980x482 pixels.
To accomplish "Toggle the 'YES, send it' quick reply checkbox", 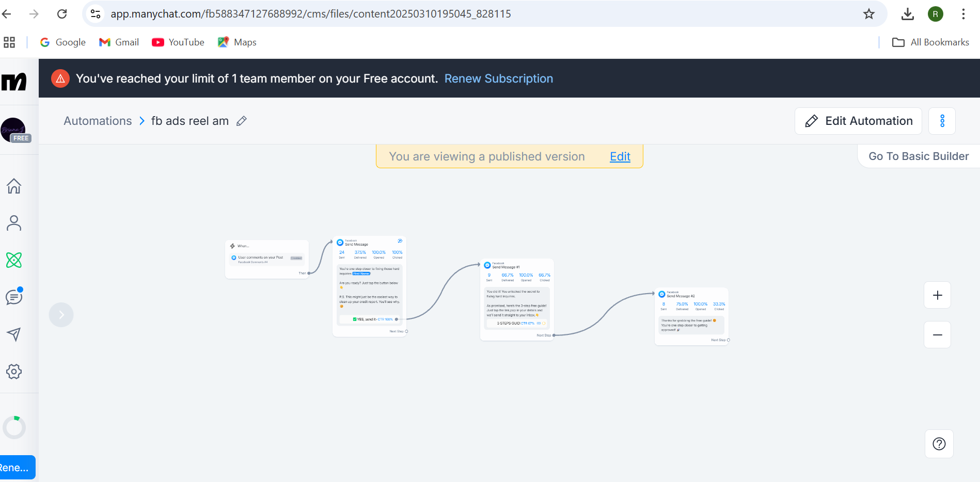I will (355, 319).
